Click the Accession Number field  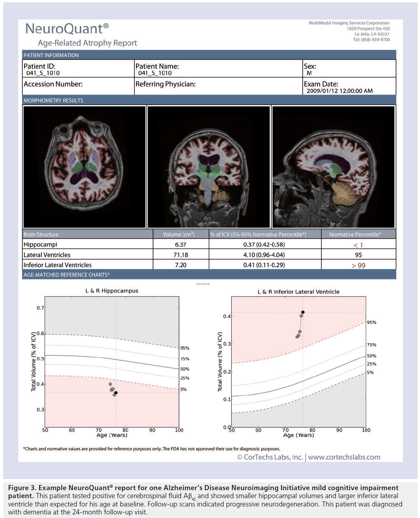[78, 86]
